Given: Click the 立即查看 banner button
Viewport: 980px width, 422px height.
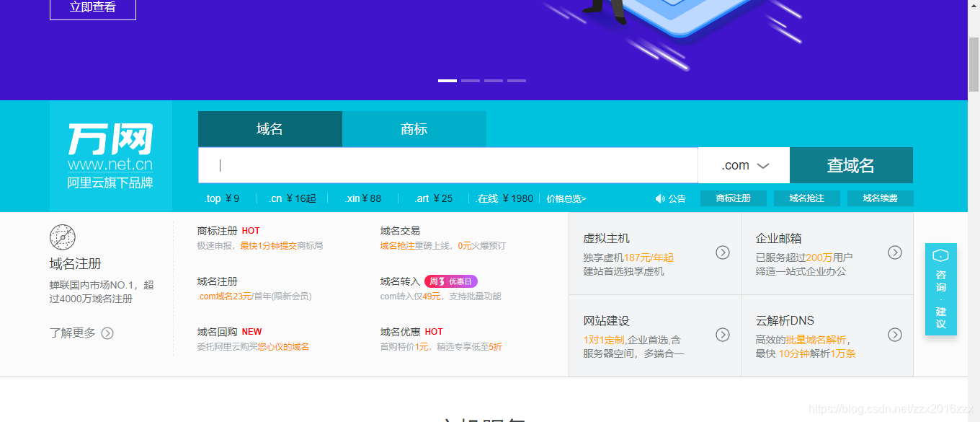Looking at the screenshot, I should click(x=93, y=8).
